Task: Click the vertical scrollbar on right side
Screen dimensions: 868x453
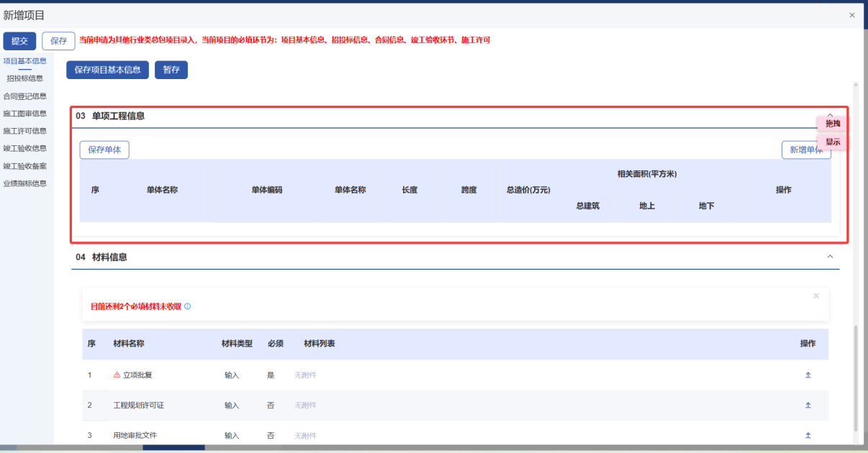Action: [856, 374]
